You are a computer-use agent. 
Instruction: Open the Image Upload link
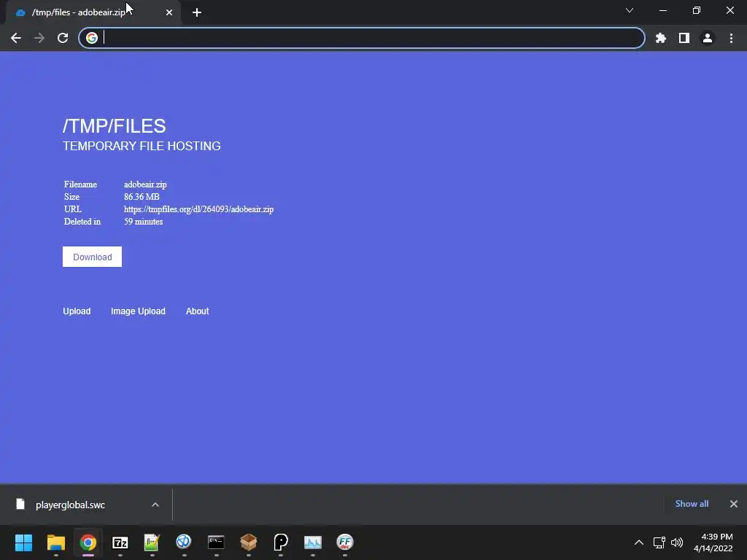click(x=138, y=311)
